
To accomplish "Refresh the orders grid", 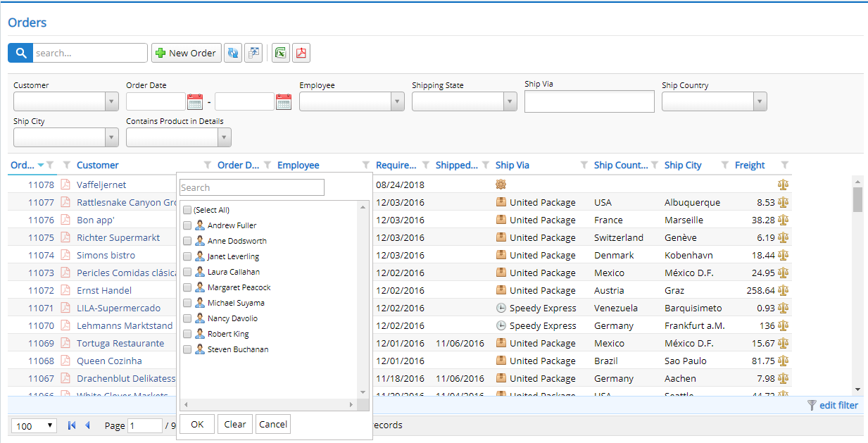I will tap(232, 53).
